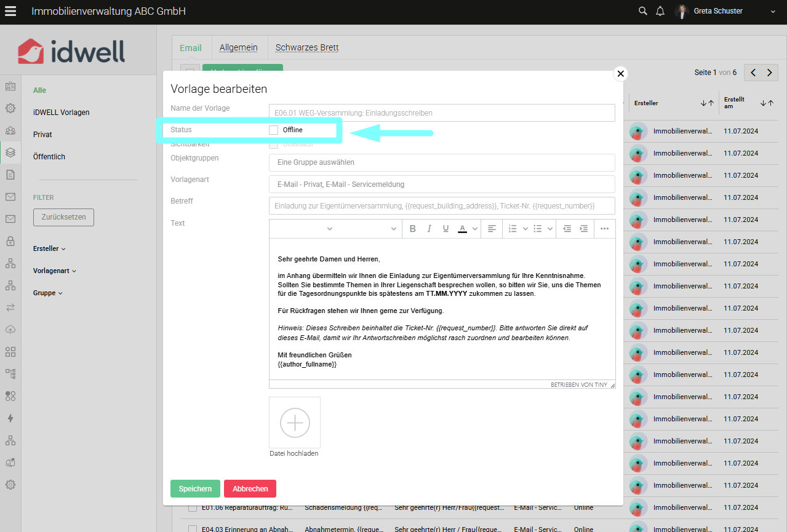
Task: Apply italic formatting in editor toolbar
Action: (429, 229)
